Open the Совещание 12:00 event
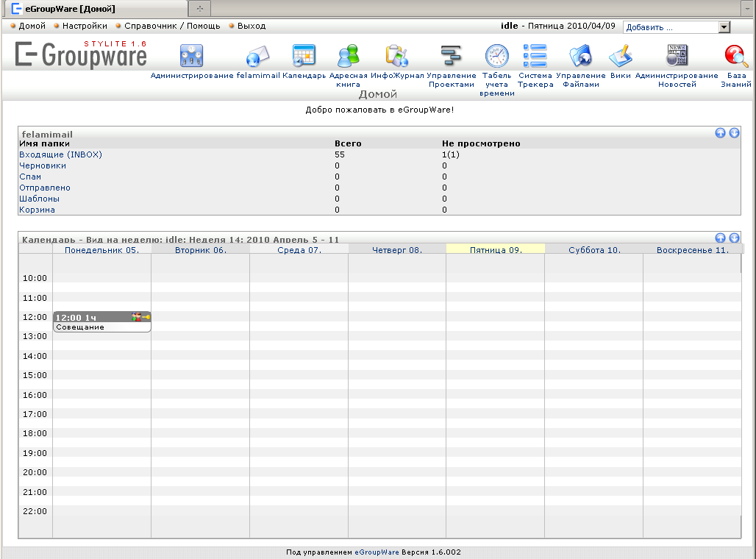Screen dimensions: 756x559 [x=101, y=321]
